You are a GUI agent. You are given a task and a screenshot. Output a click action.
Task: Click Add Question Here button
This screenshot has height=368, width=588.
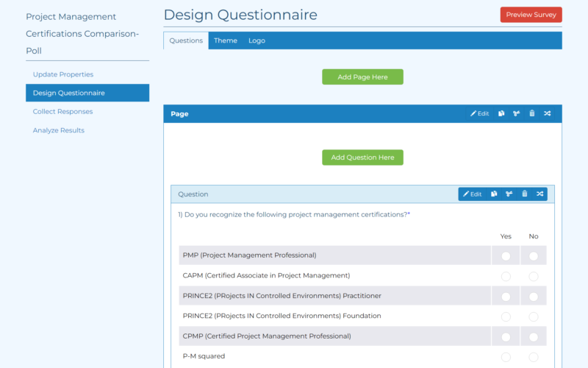click(362, 158)
